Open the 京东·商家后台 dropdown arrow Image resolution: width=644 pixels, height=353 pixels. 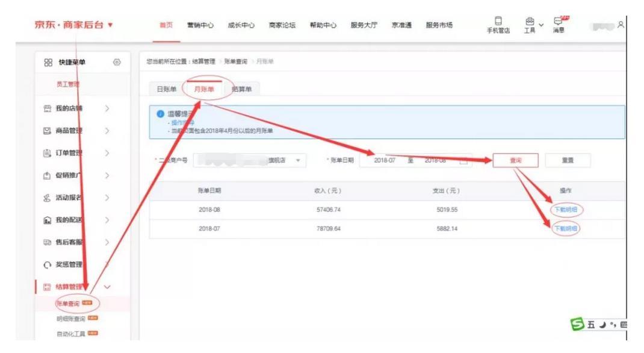(110, 25)
